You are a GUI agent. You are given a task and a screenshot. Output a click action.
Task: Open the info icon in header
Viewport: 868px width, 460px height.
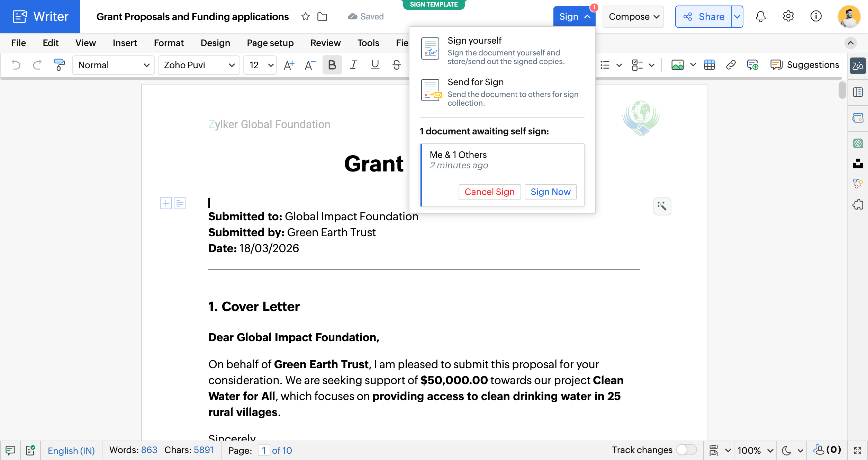click(816, 16)
